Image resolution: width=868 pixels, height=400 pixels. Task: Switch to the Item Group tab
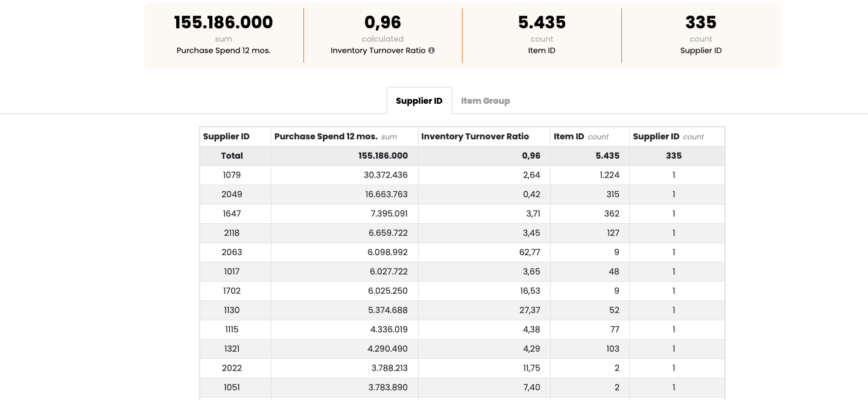click(x=485, y=100)
